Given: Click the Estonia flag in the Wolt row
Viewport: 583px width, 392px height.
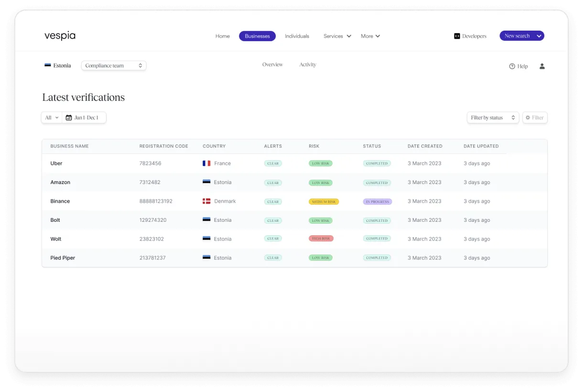Looking at the screenshot, I should [206, 239].
